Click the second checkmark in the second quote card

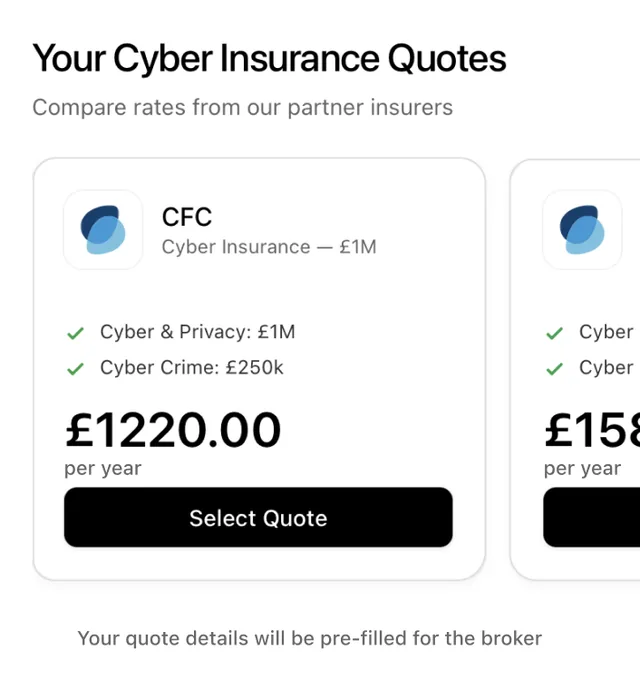click(554, 369)
